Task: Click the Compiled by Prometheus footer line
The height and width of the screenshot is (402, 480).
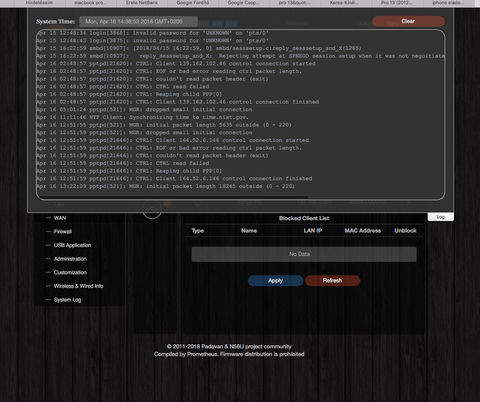Action: [229, 354]
